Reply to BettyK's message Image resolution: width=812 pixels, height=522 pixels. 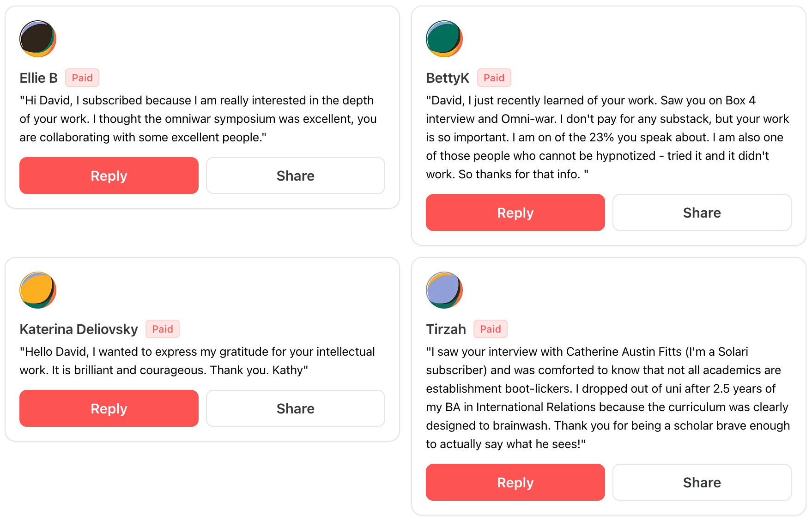point(515,212)
